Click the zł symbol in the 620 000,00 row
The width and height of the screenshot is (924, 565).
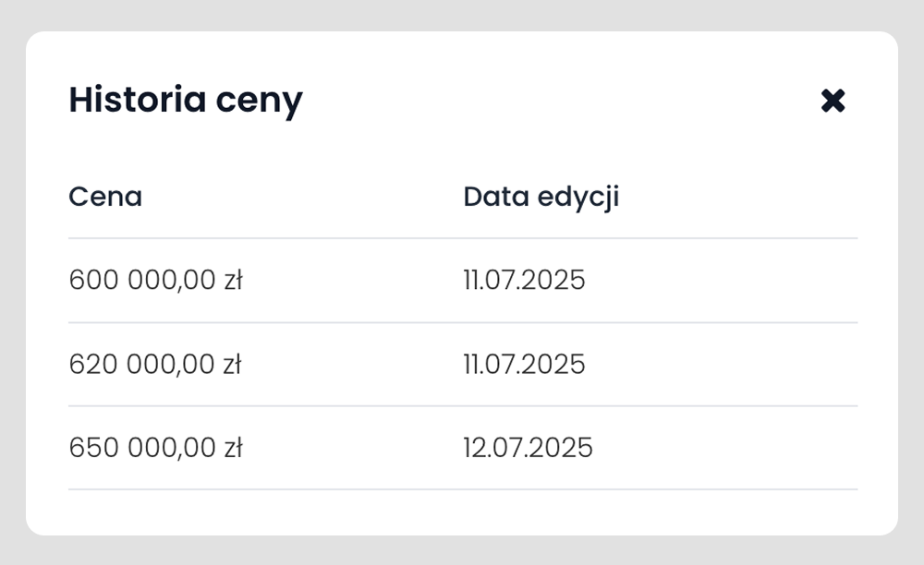click(x=231, y=364)
